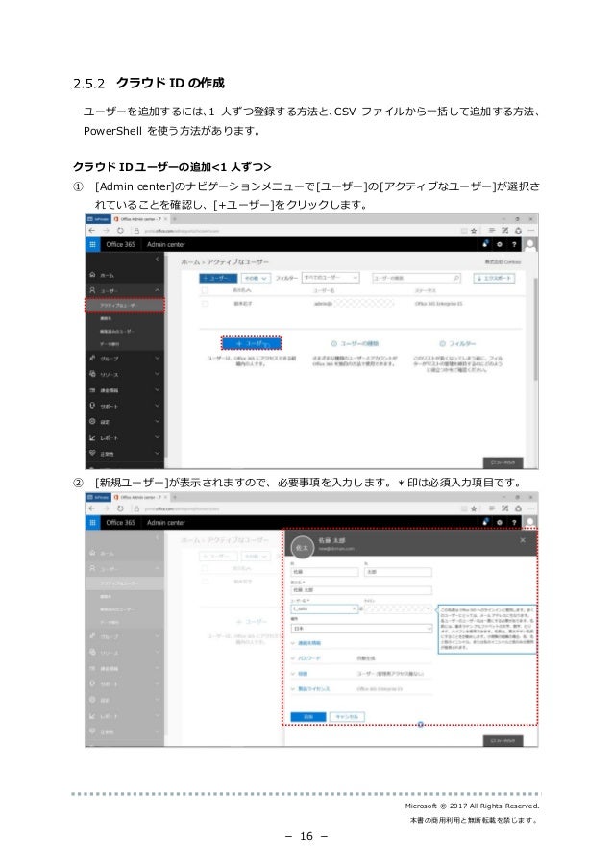Click the 姓 field in new user panel
The image size is (613, 868).
(325, 571)
